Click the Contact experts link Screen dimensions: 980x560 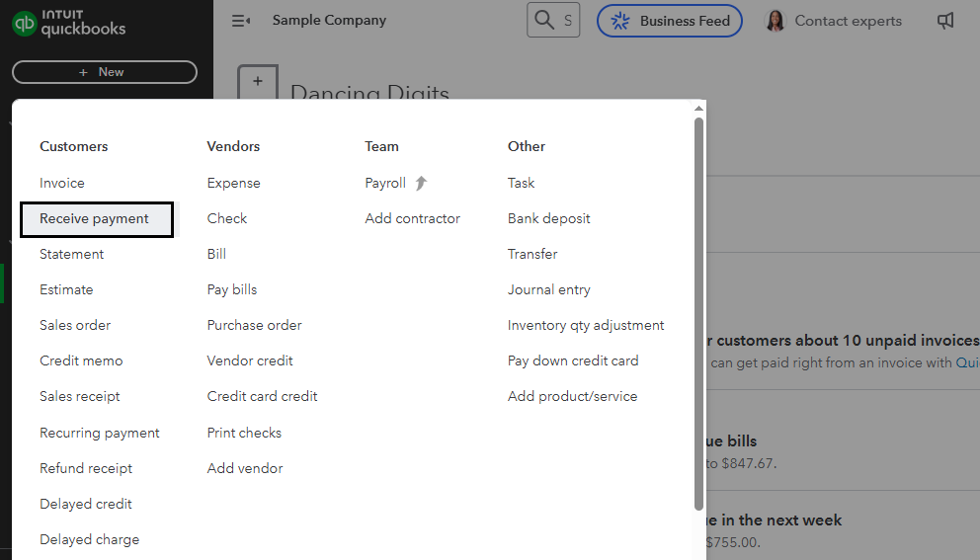849,22
